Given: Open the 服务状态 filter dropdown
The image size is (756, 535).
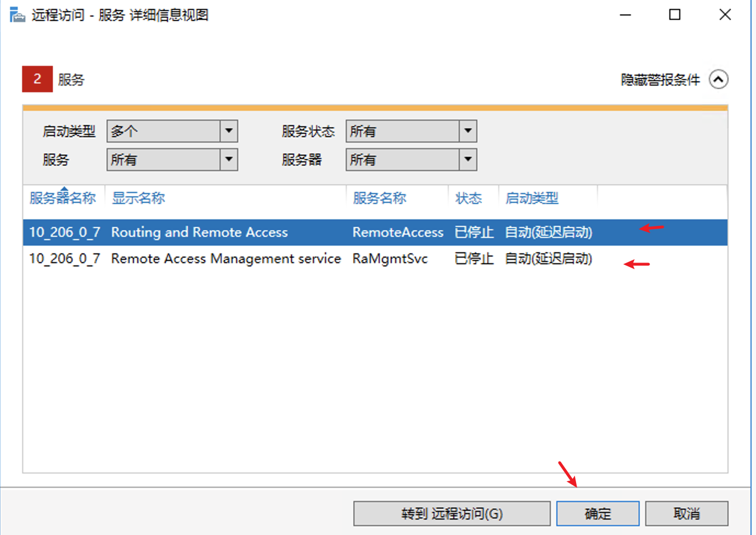Looking at the screenshot, I should (467, 131).
